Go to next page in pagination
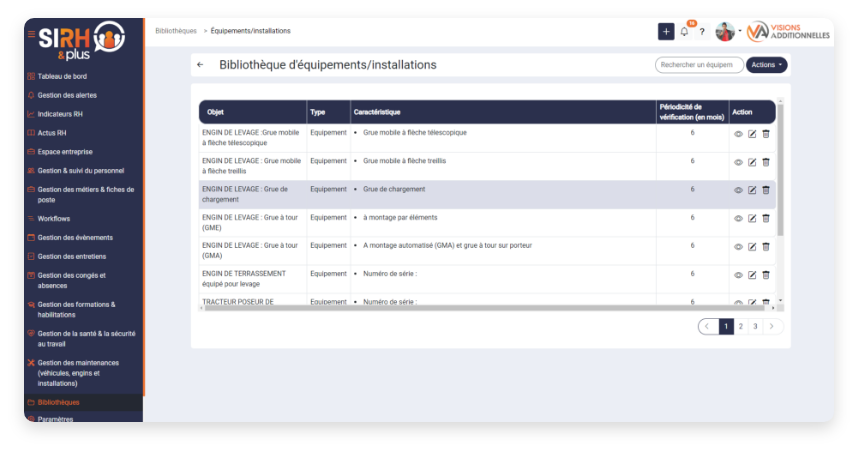 tap(772, 327)
